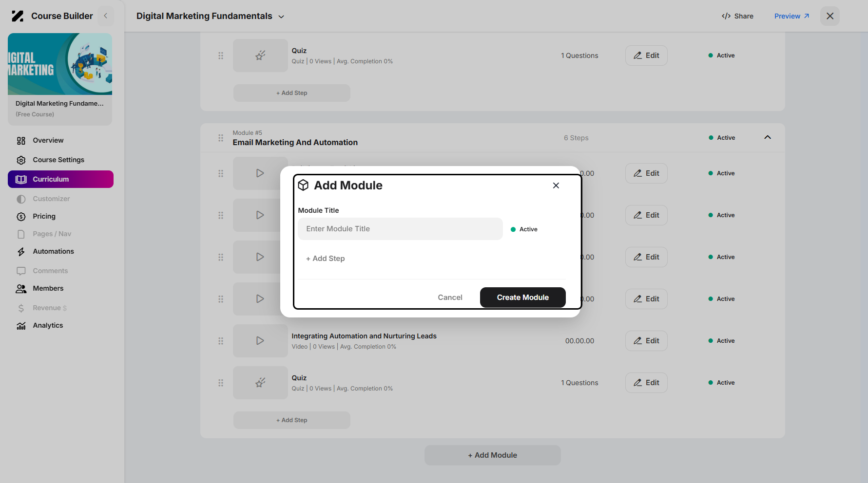Click + Add Step under the top Quiz
This screenshot has width=868, height=483.
click(x=292, y=93)
